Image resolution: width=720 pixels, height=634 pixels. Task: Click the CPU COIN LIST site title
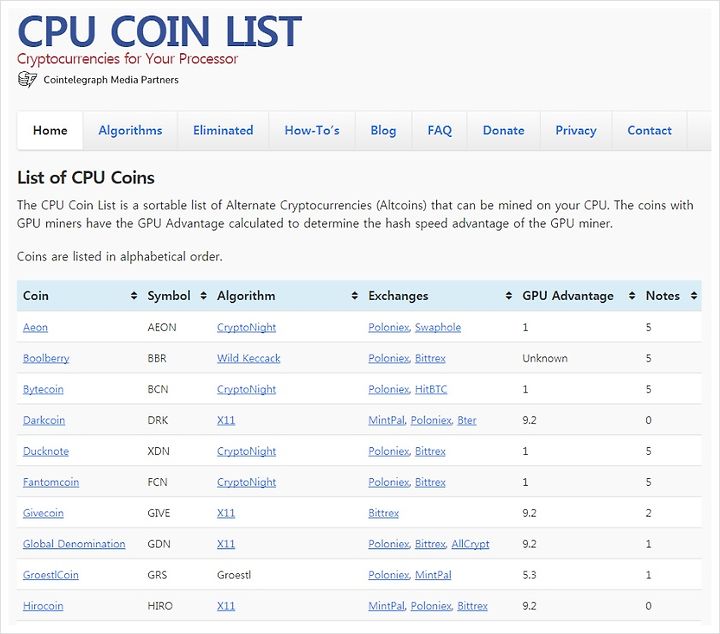point(159,31)
